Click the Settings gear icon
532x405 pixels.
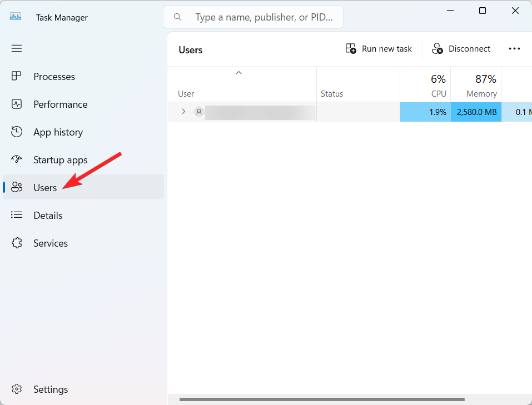tap(17, 389)
